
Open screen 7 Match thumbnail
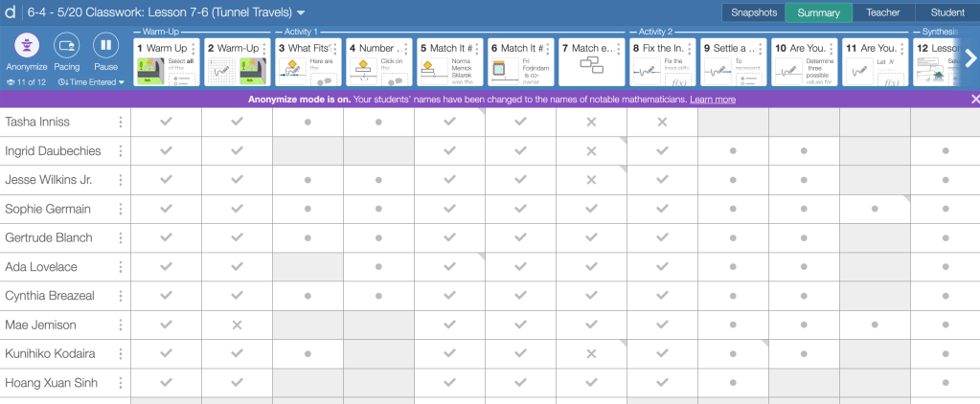tap(590, 62)
